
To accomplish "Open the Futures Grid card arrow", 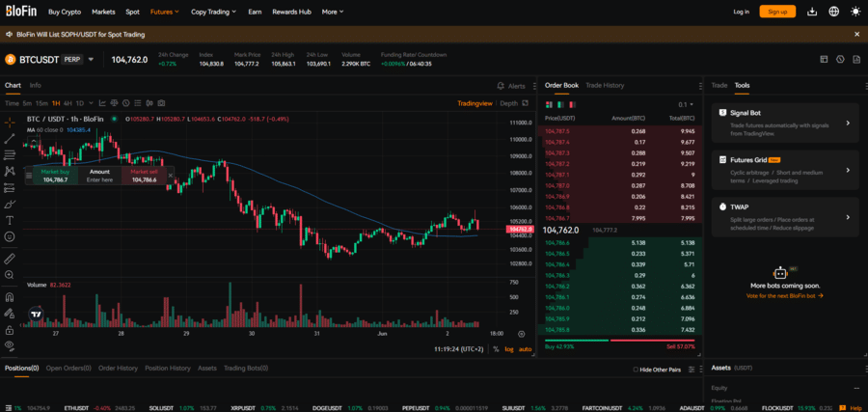I will click(848, 171).
